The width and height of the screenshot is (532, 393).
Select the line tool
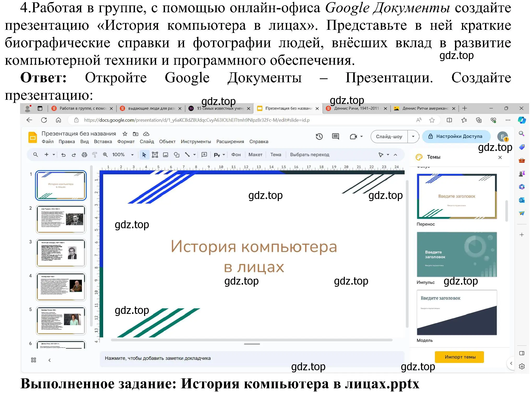click(x=187, y=155)
